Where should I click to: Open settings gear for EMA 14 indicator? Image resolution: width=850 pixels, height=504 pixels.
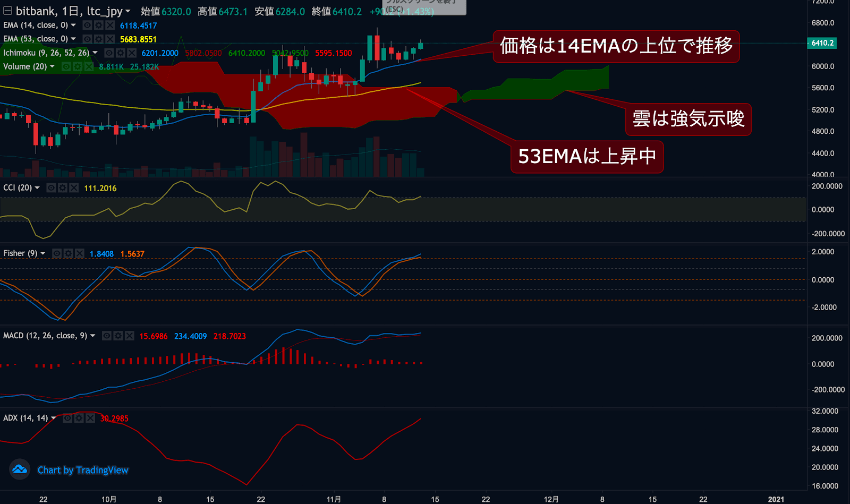click(99, 25)
